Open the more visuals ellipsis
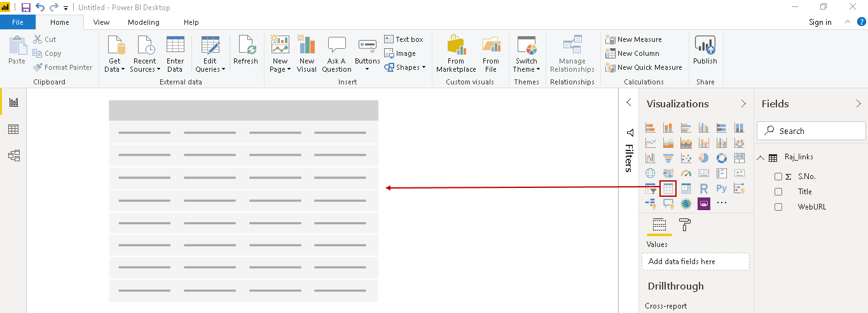 point(722,203)
